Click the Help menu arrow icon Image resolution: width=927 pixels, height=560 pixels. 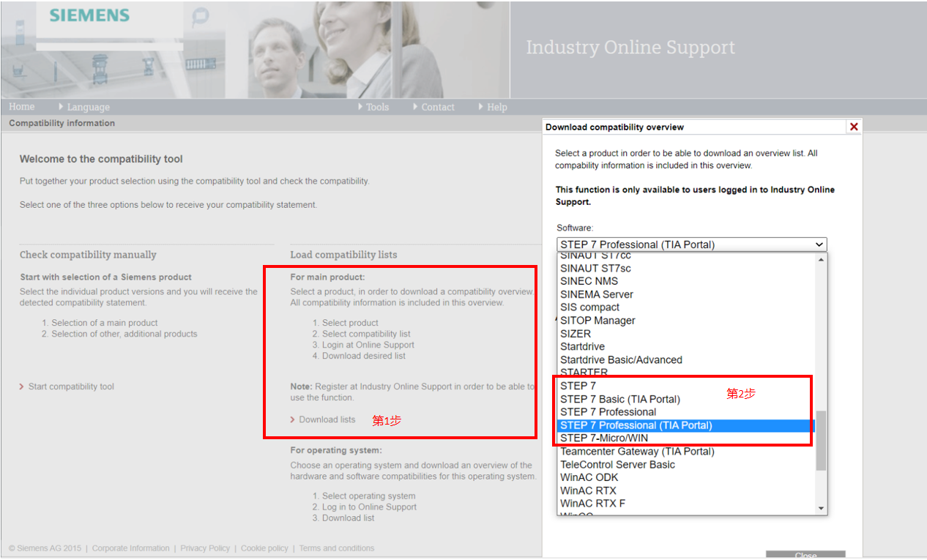tap(481, 107)
